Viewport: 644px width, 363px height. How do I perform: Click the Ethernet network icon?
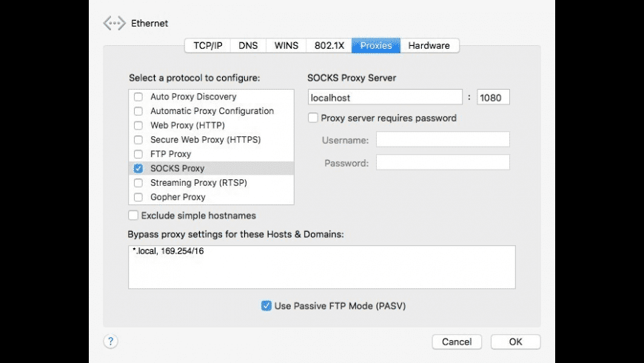tap(114, 24)
